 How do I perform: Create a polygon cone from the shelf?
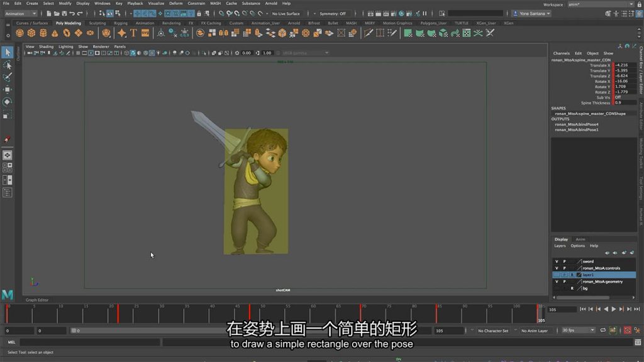55,33
